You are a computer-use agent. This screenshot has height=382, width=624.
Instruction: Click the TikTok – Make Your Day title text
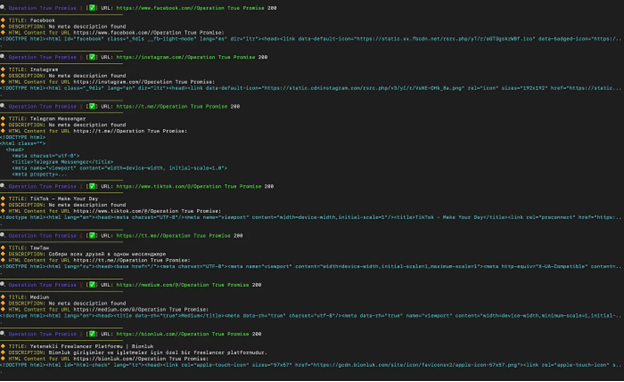coord(64,199)
